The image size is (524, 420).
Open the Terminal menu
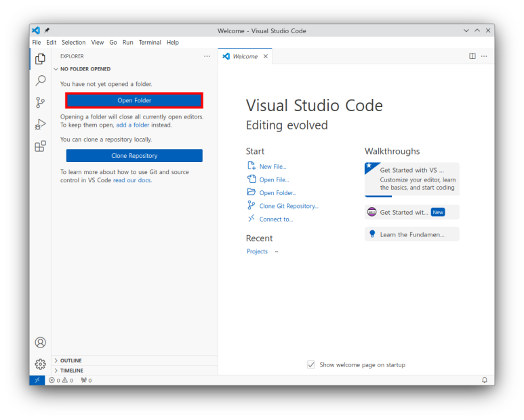pos(150,43)
